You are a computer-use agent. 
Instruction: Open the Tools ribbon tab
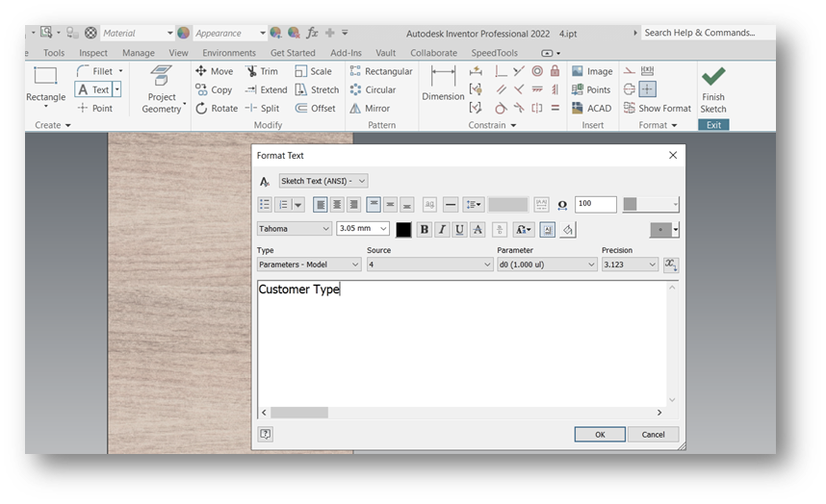pyautogui.click(x=54, y=53)
